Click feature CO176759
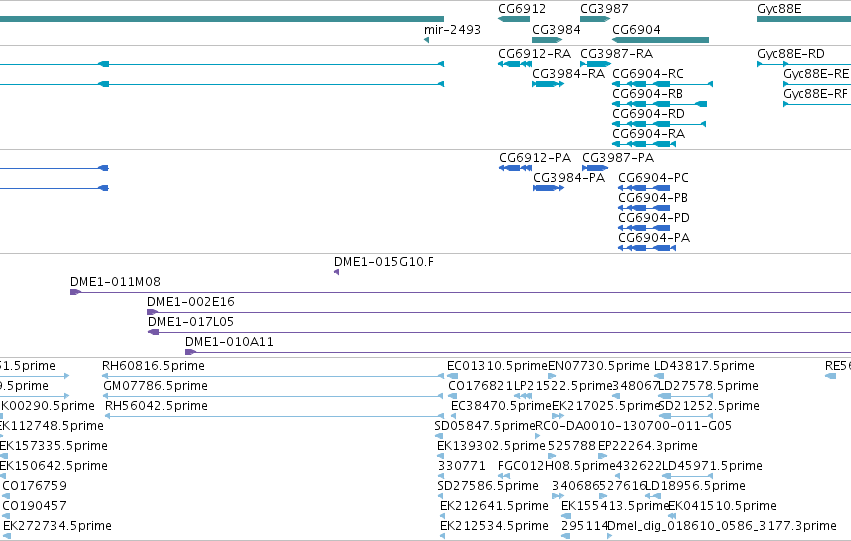Screen dimensions: 851x541 pyautogui.click(x=34, y=486)
